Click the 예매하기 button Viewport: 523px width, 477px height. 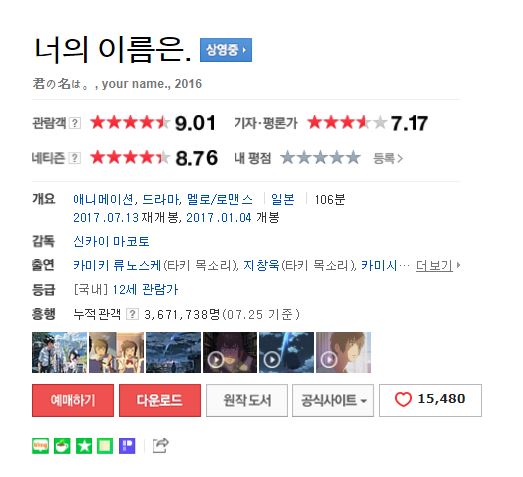point(73,400)
